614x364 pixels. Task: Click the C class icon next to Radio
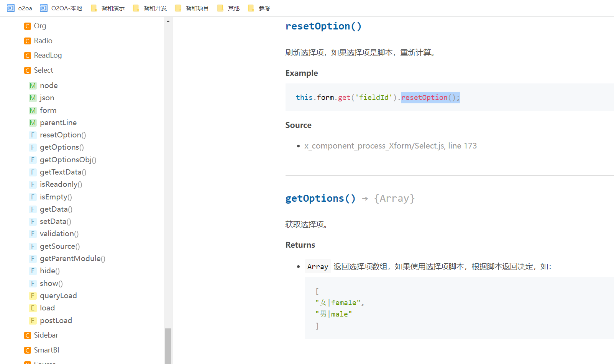(x=27, y=41)
